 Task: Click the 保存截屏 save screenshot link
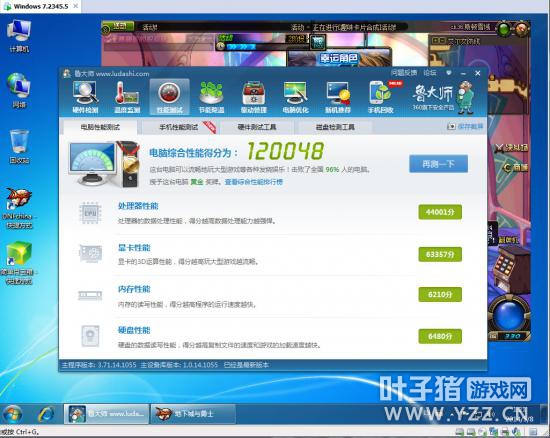click(x=465, y=126)
